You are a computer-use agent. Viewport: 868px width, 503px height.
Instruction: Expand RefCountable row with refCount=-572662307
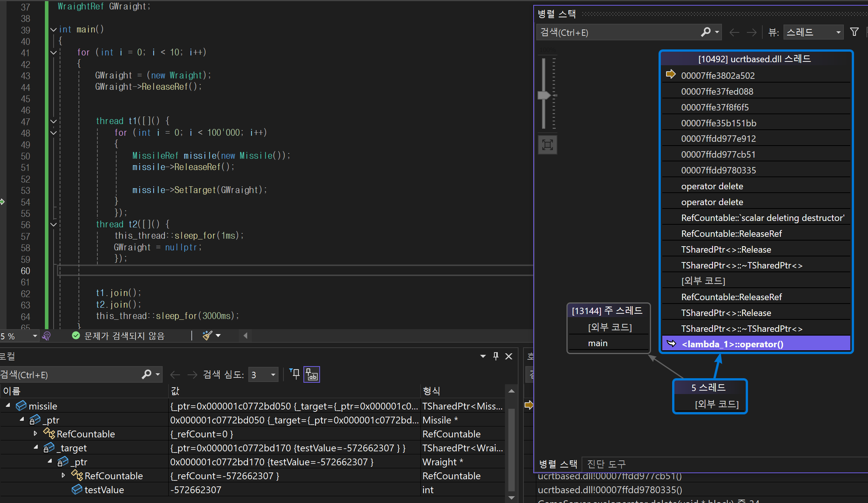click(63, 475)
